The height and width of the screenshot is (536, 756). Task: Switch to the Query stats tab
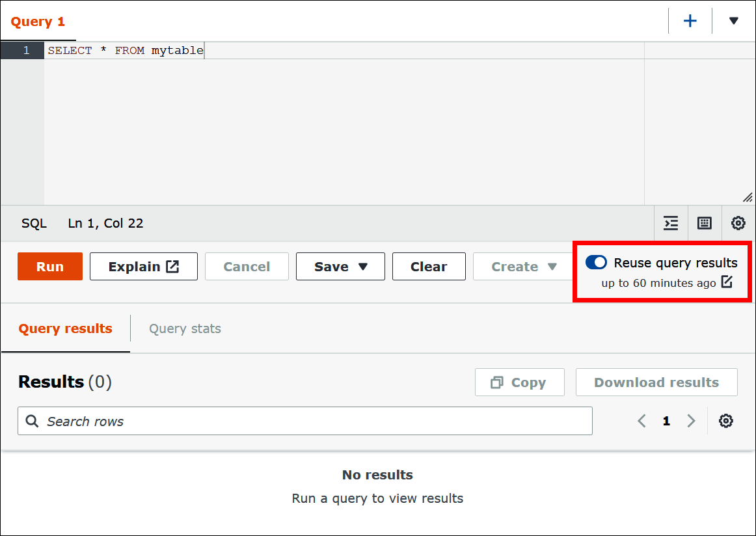point(185,328)
